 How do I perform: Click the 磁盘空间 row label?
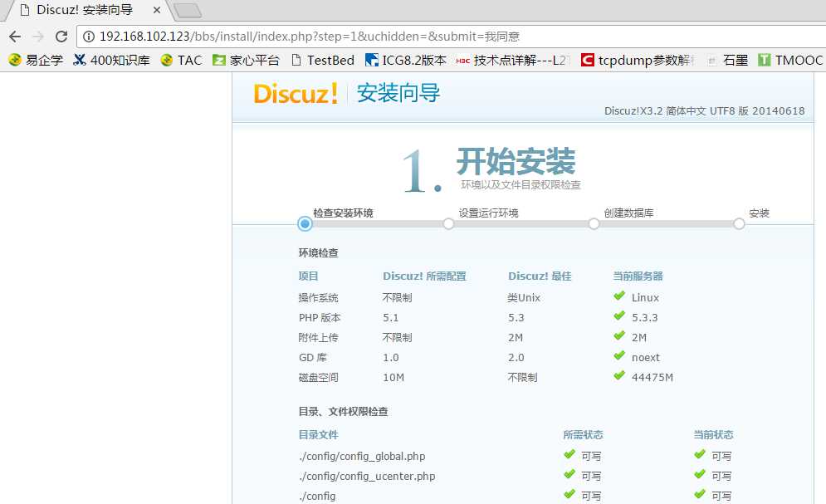point(318,378)
